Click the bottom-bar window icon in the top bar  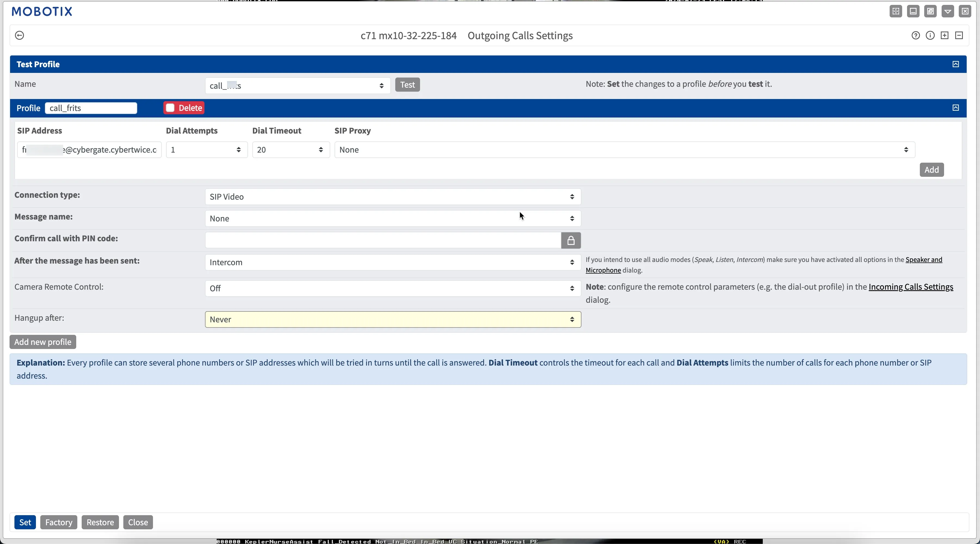[x=913, y=11]
